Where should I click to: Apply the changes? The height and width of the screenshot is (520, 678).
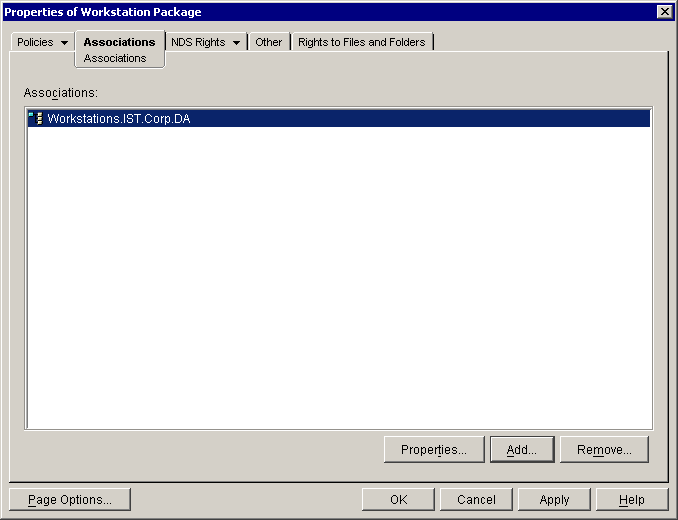554,500
